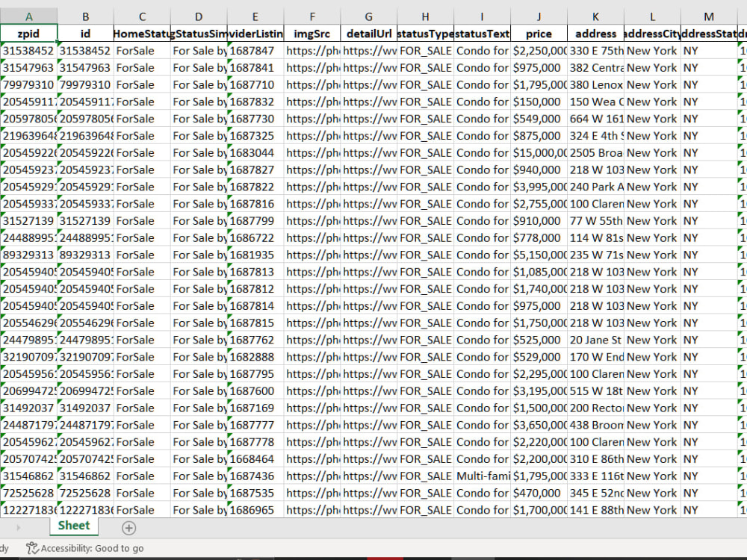Select listing cell 1686965

[x=255, y=510]
